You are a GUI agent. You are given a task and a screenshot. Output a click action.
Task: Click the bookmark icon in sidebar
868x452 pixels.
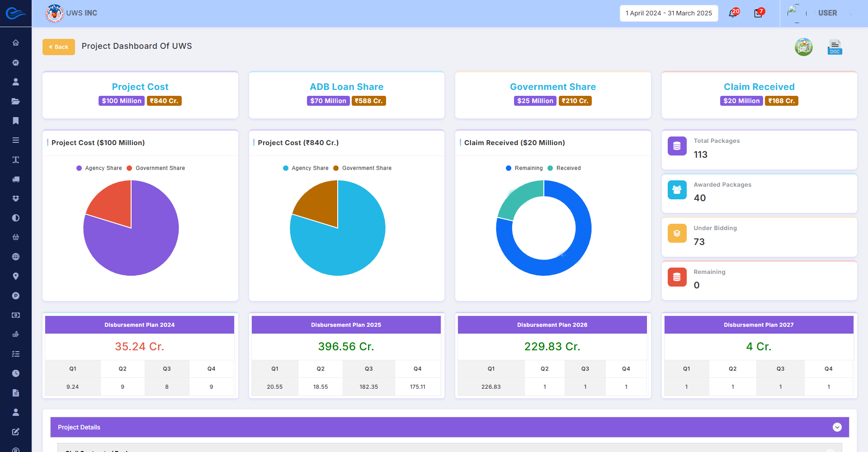tap(16, 121)
